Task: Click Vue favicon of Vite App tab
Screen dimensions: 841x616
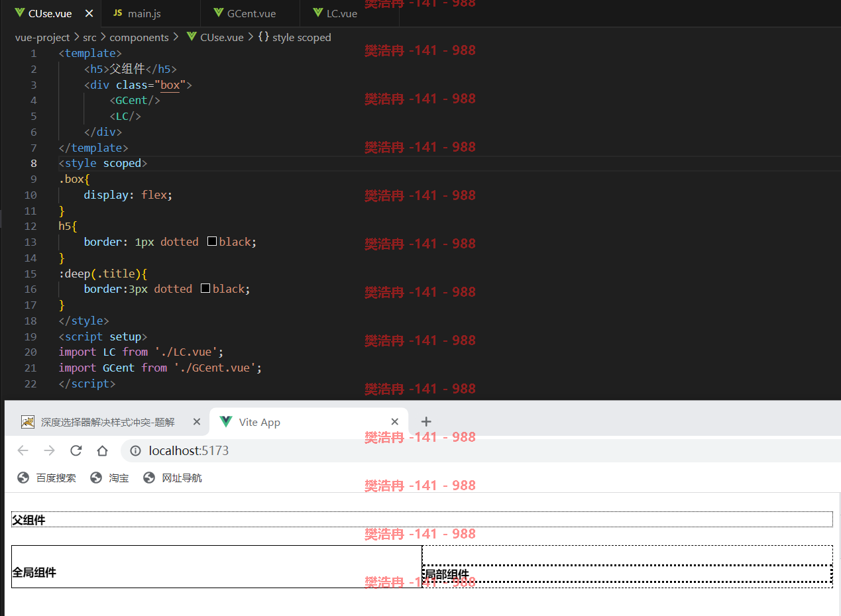Action: (x=226, y=422)
